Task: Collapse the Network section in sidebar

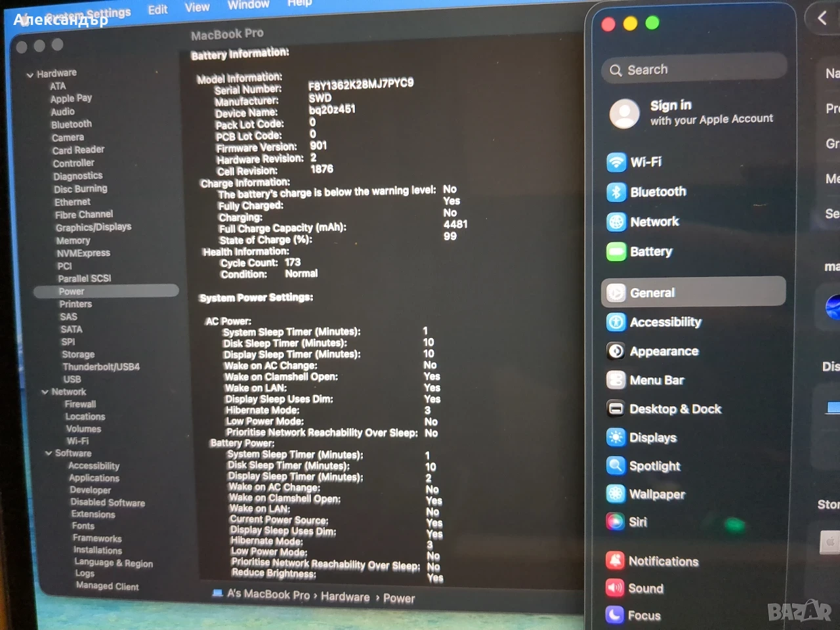Action: tap(45, 392)
